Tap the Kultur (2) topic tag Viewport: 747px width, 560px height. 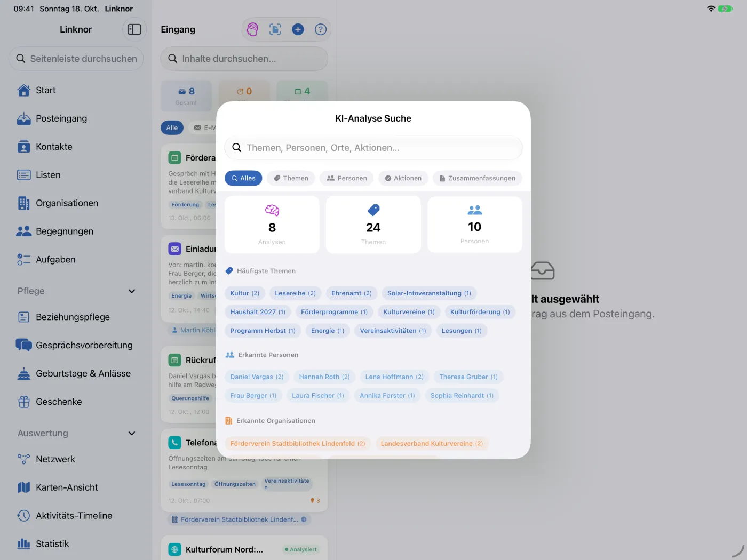click(x=245, y=293)
